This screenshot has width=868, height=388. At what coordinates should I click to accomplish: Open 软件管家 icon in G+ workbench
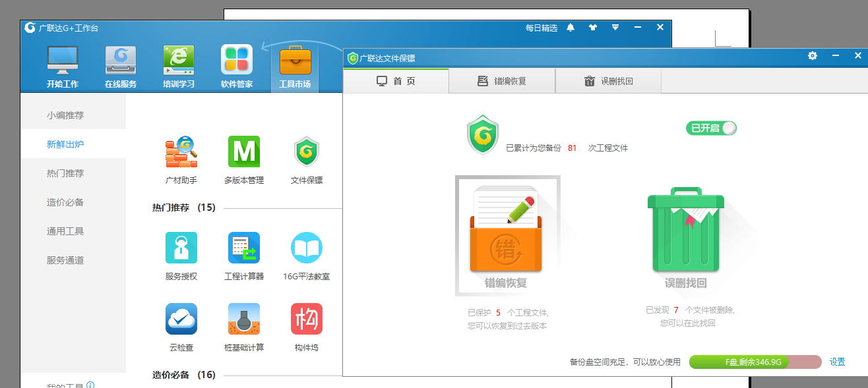(x=237, y=67)
